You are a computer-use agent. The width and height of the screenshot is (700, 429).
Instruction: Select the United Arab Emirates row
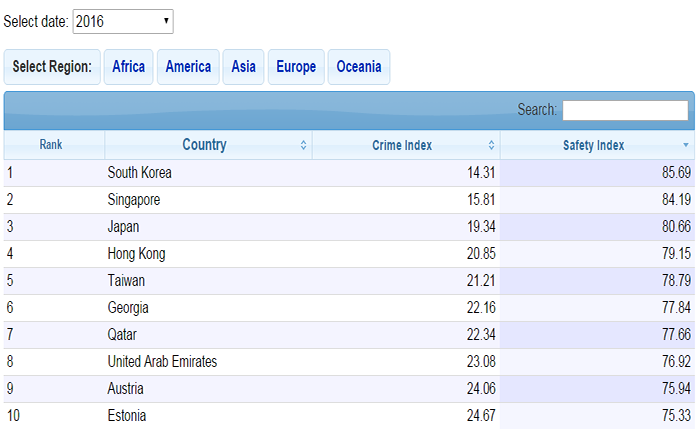(162, 362)
